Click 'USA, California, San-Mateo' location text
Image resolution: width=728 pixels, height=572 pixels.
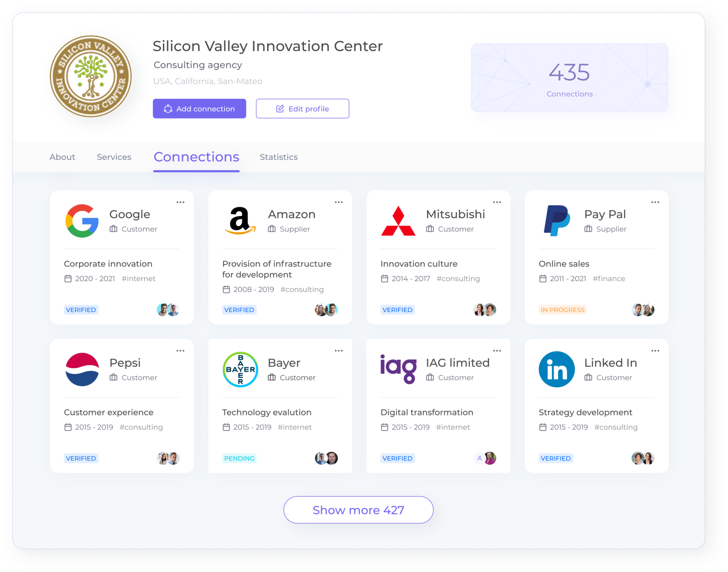[x=208, y=81]
